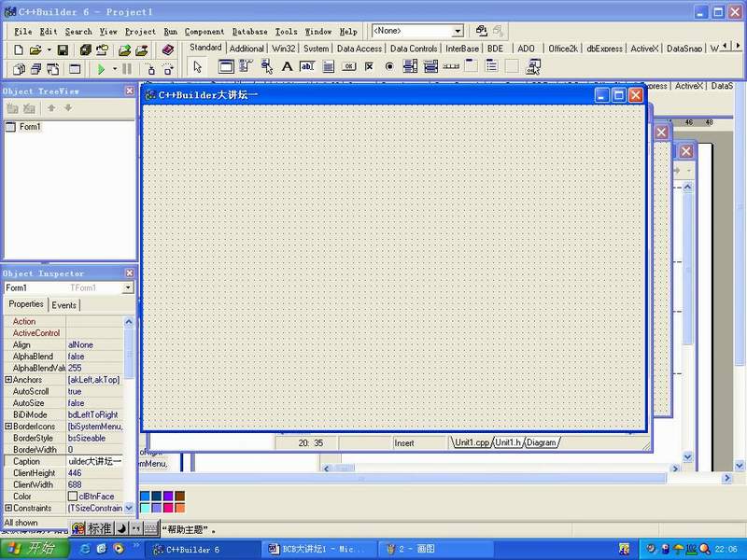Expand the Constraints property
Image resolution: width=747 pixels, height=560 pixels.
click(8, 508)
